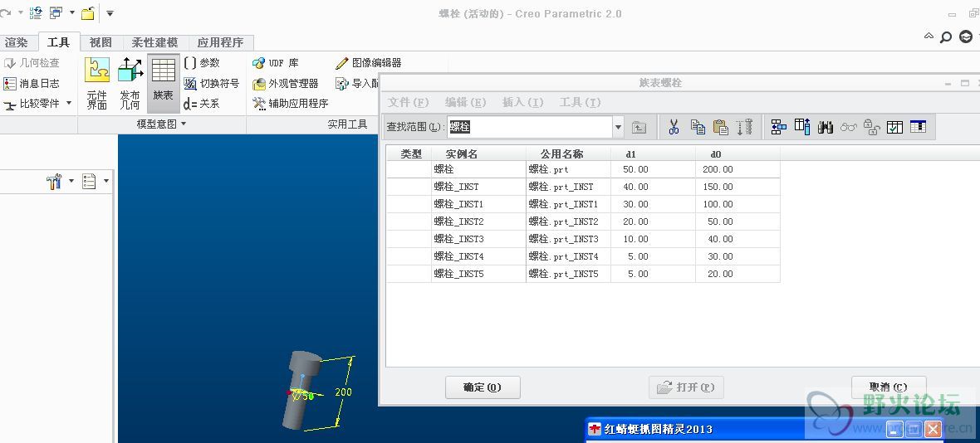This screenshot has height=443, width=980.
Task: Click the 取消(C) button
Action: (889, 387)
